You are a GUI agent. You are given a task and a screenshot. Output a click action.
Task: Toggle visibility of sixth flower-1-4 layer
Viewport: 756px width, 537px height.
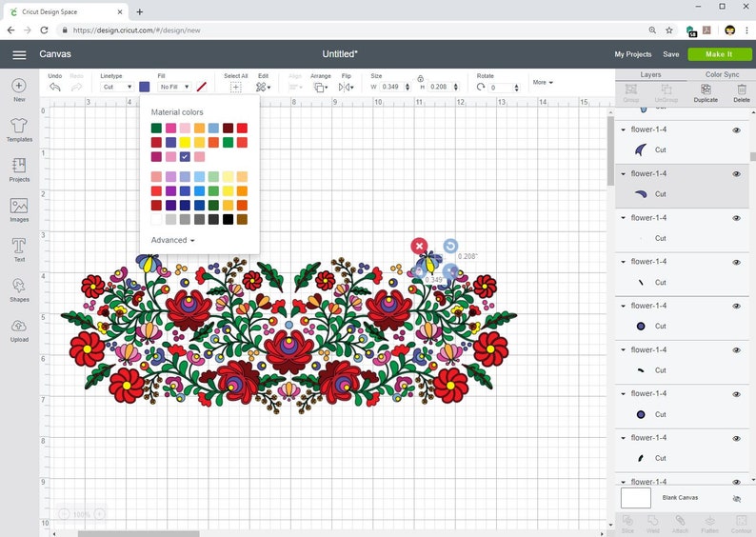point(736,350)
